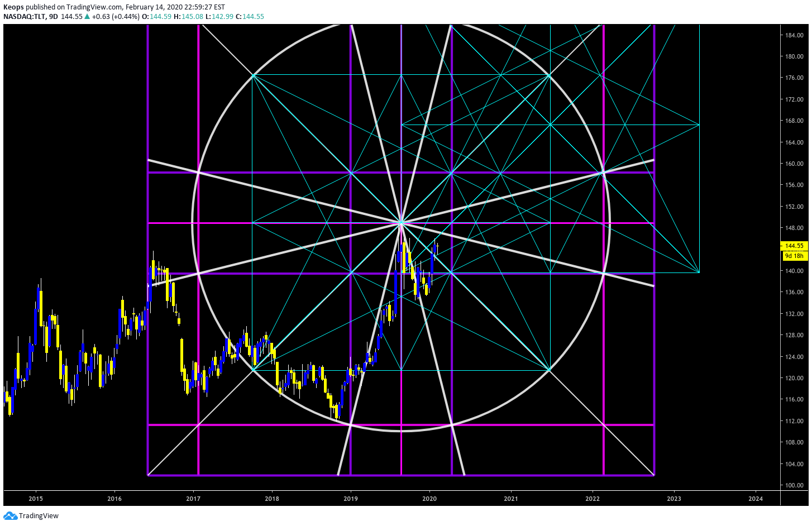Viewport: 812px width, 526px height.
Task: Click the 180.00 price axis label
Action: [794, 56]
